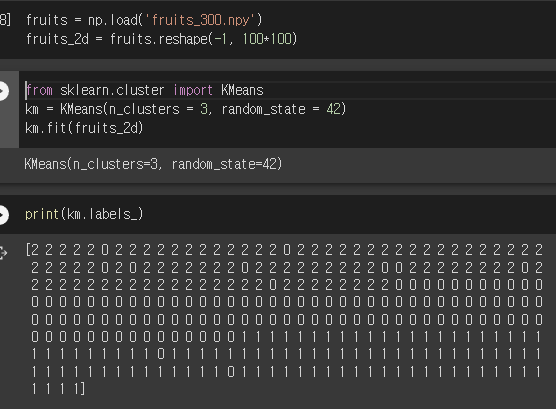This screenshot has width=556, height=409.
Task: Click the cell execution count ending in 8]
Action: (x=5, y=20)
